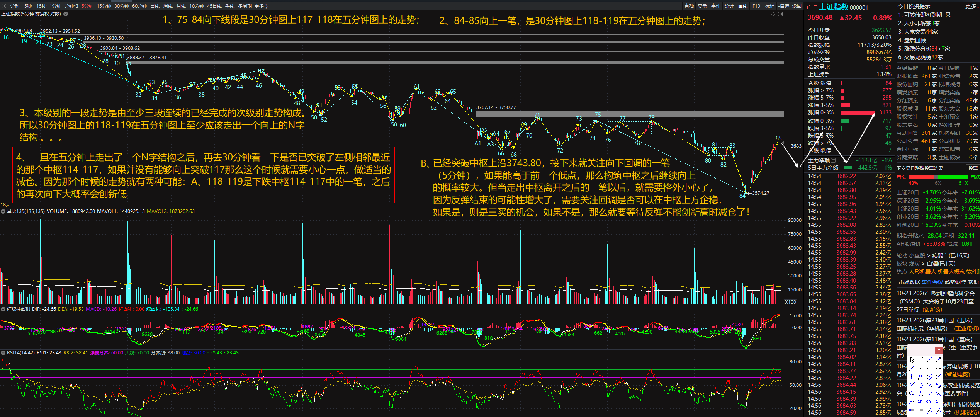Click the diamond marker icon above chart
The height and width of the screenshot is (417, 980).
coord(773,14)
